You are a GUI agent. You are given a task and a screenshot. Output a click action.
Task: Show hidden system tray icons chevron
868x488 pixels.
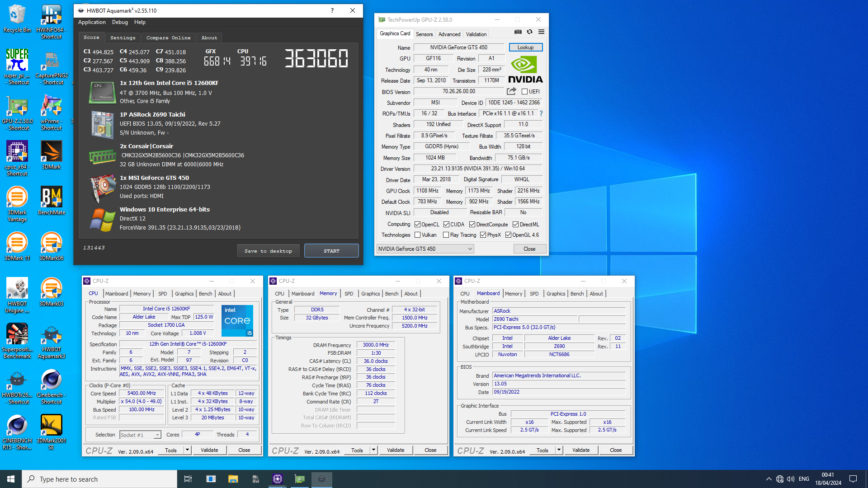(x=769, y=479)
